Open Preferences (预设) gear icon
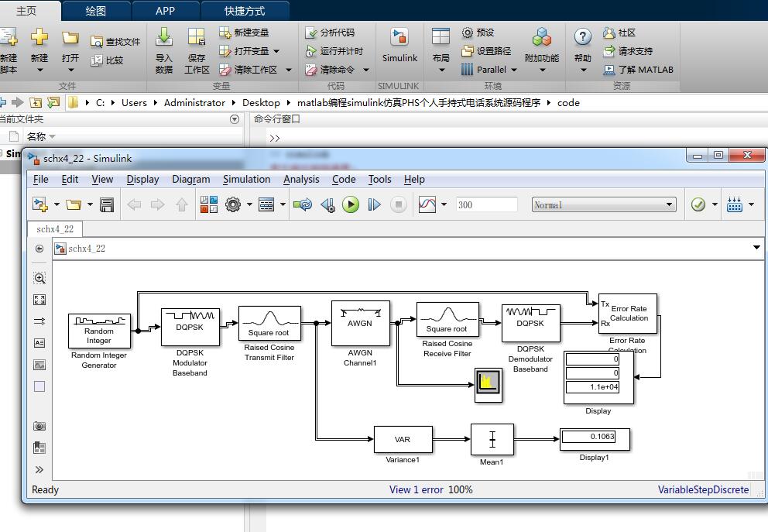This screenshot has height=532, width=768. 468,33
